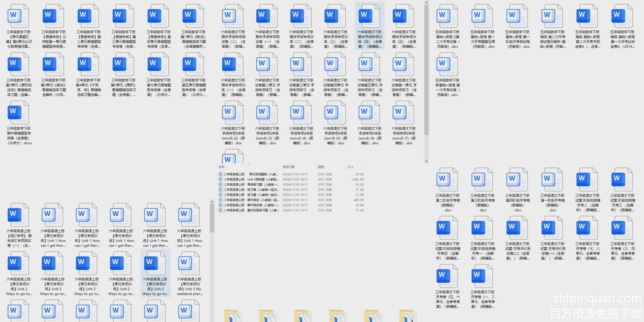Image resolution: width=644 pixels, height=322 pixels.
Task: Click scroll-up arrow of 六年级英语 file pane
Action: click(x=212, y=202)
